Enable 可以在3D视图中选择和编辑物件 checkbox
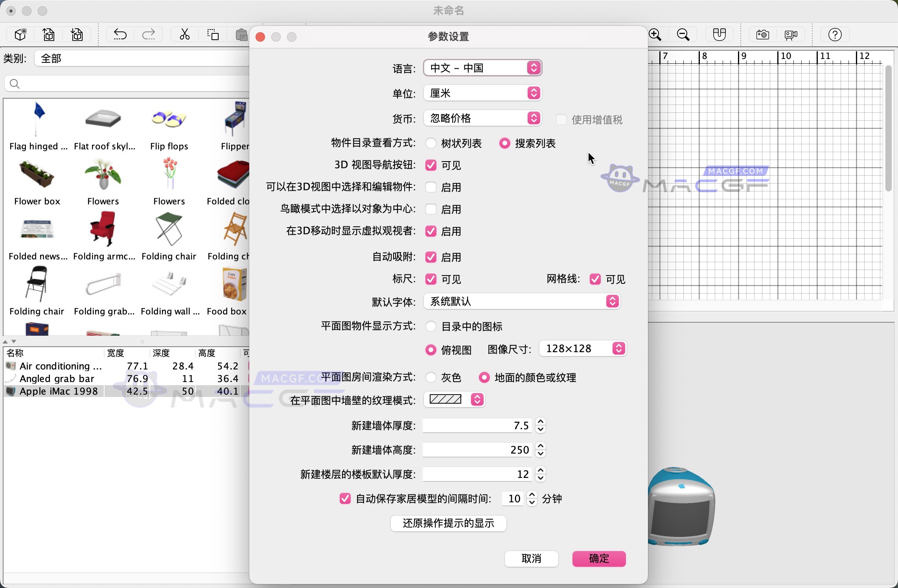This screenshot has width=898, height=588. coord(431,187)
